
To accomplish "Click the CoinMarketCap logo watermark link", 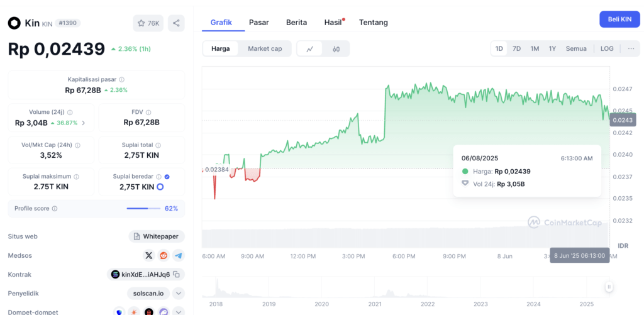I will pos(565,222).
